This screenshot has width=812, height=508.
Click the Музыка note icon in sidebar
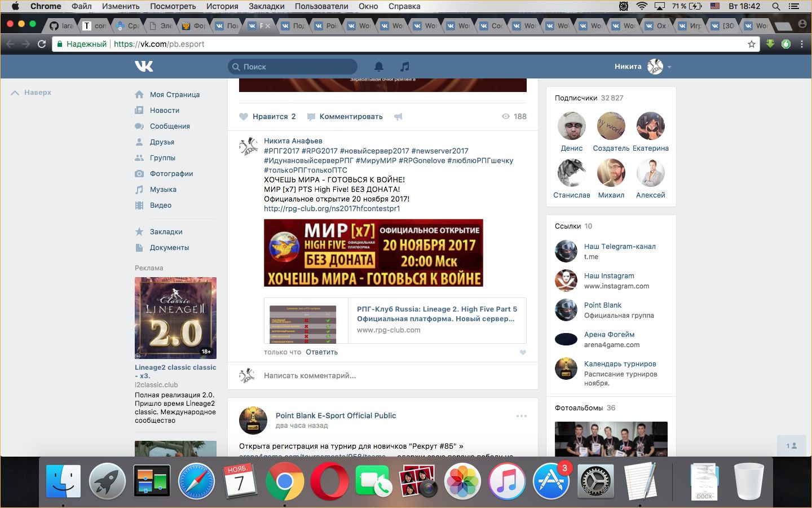[x=139, y=190]
